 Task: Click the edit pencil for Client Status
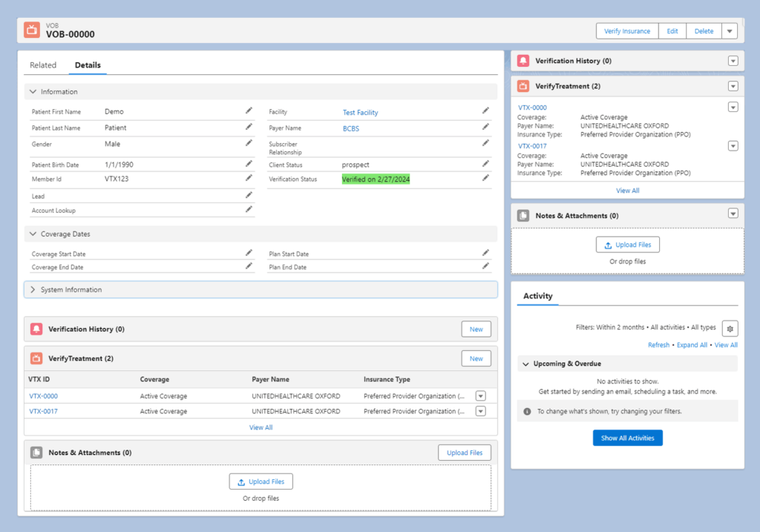tap(485, 163)
